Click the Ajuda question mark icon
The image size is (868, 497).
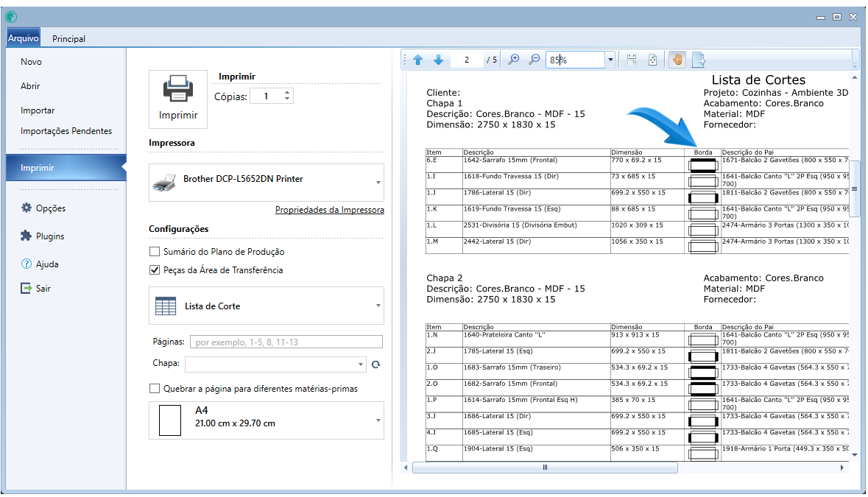(x=26, y=264)
